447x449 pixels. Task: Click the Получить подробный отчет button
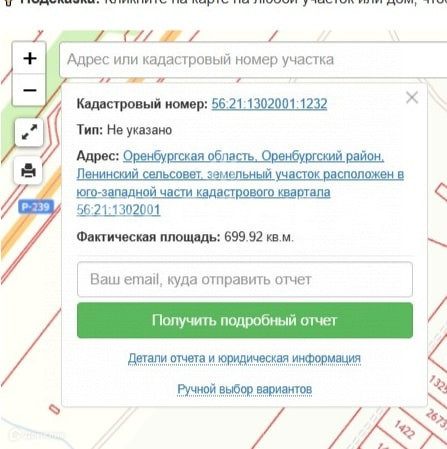245,320
